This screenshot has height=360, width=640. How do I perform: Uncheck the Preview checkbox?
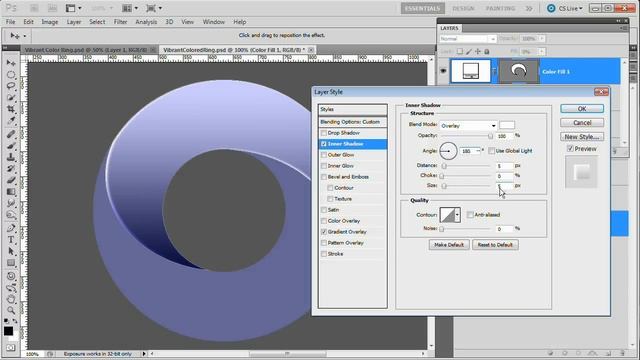point(570,149)
